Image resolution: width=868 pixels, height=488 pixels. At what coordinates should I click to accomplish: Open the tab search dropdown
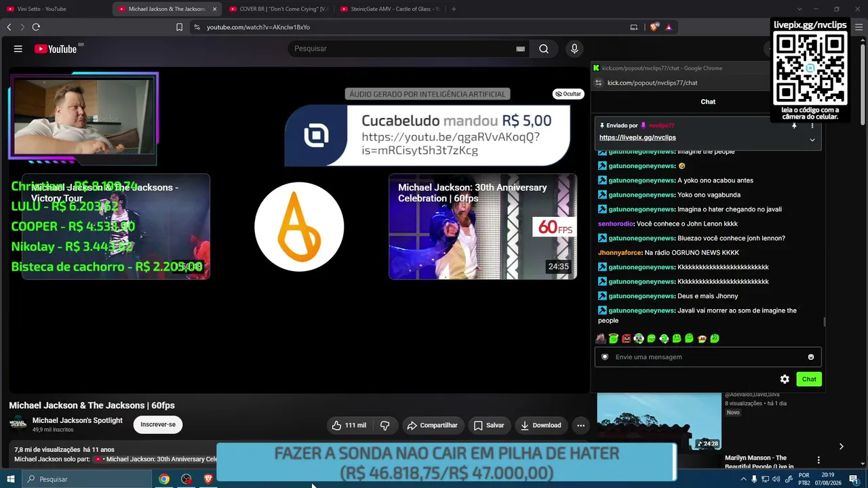tap(800, 9)
